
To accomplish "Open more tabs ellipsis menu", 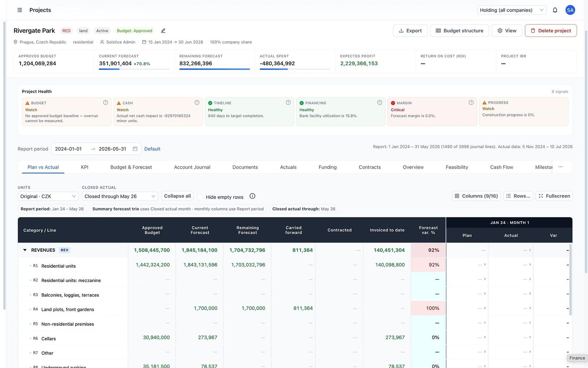I will 560,167.
